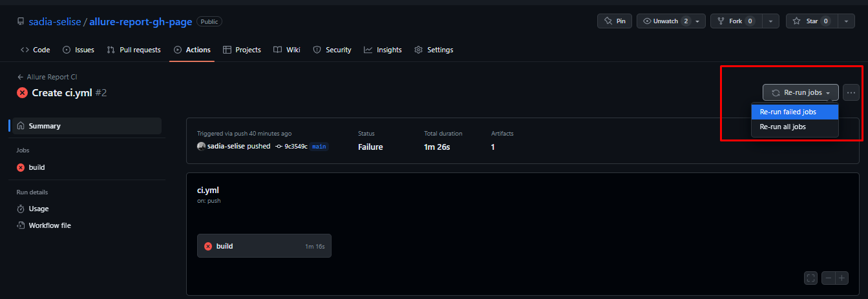Click the red failed icon beside Create ci.yml
The height and width of the screenshot is (299, 868).
point(22,93)
